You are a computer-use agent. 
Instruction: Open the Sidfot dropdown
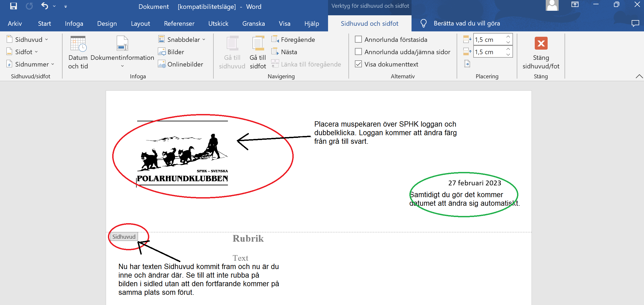[22, 52]
